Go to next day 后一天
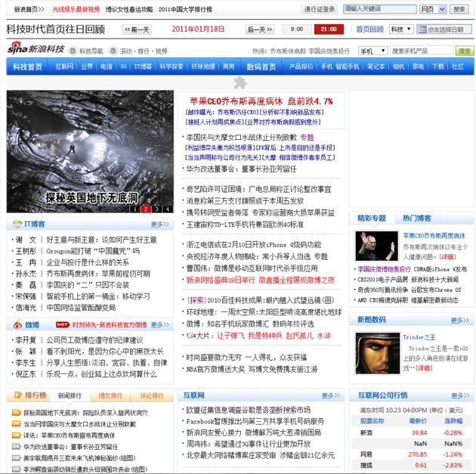Viewport: 476px width, 474px height. (260, 29)
